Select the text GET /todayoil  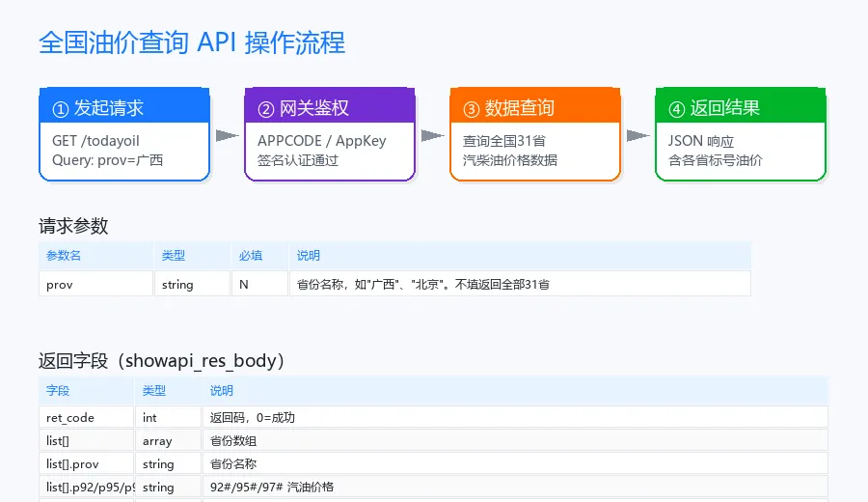click(95, 141)
